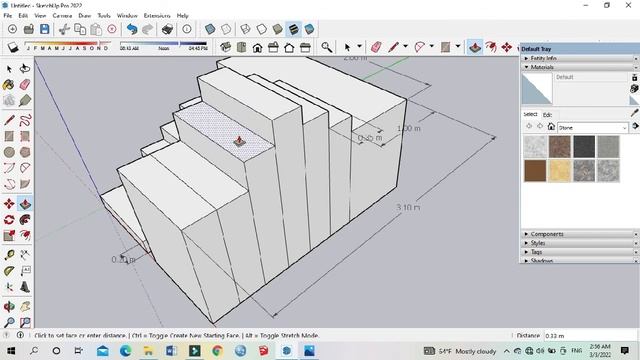Viewport: 640px width, 360px height.
Task: Select the Freehand tool
Action: [x=25, y=120]
